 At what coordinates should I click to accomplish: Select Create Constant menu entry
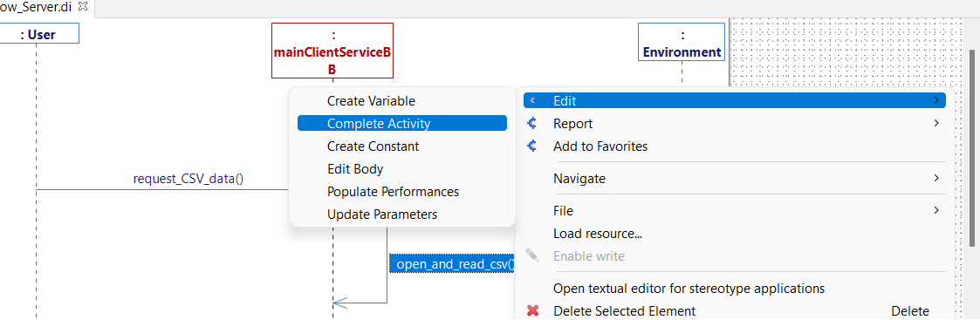coord(401,146)
